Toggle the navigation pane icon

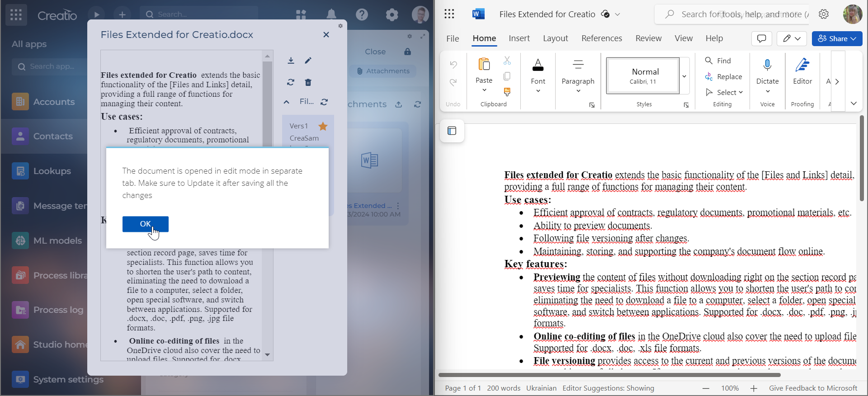pyautogui.click(x=452, y=131)
